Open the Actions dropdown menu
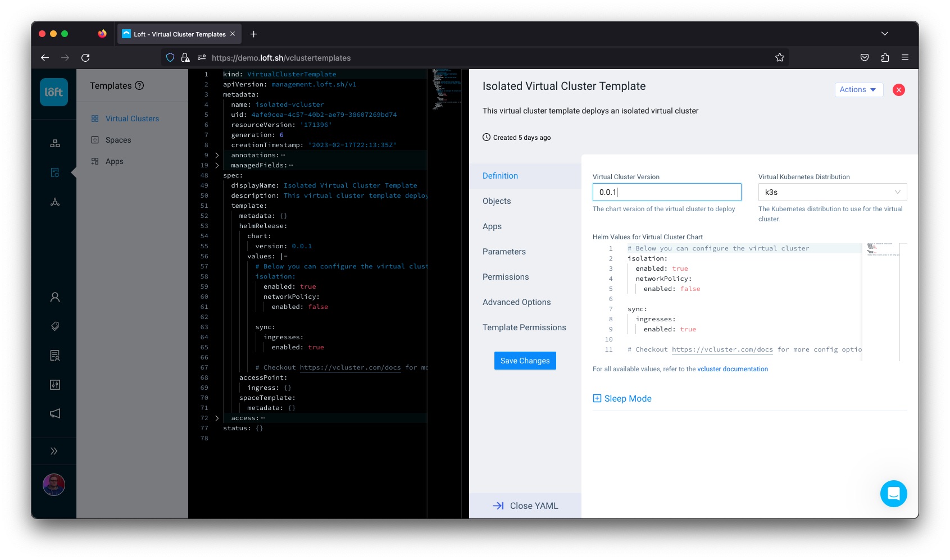Viewport: 950px width, 560px height. coord(858,89)
